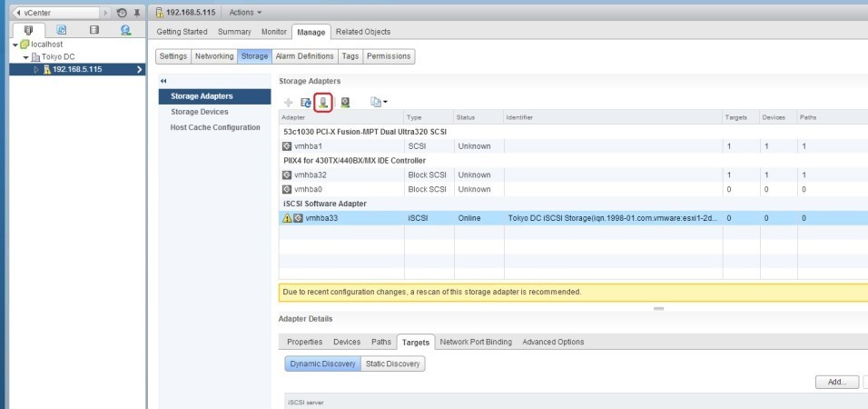Viewport: 868px width, 409px height.
Task: Open the Actions dropdown menu
Action: click(x=245, y=12)
